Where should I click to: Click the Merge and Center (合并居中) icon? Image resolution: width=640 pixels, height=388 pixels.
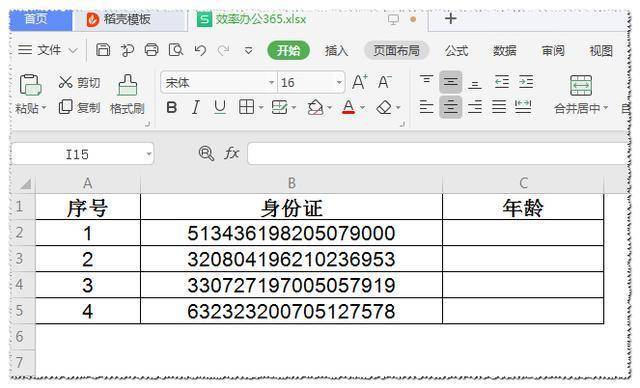click(x=581, y=85)
